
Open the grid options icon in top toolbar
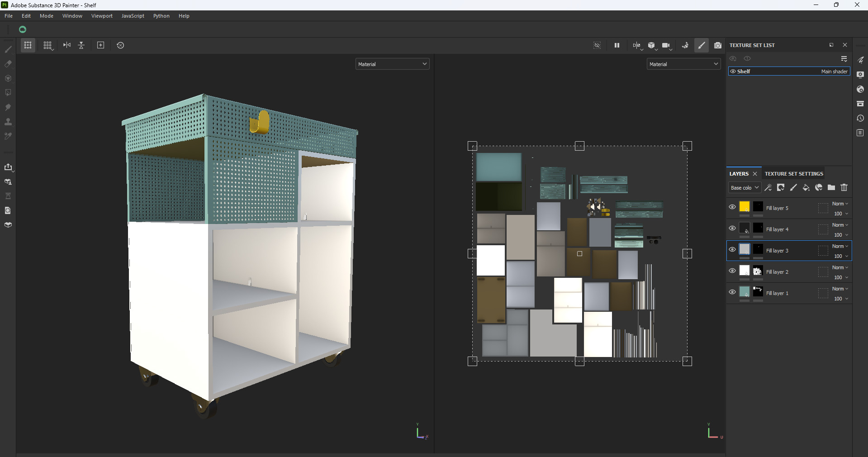point(47,45)
